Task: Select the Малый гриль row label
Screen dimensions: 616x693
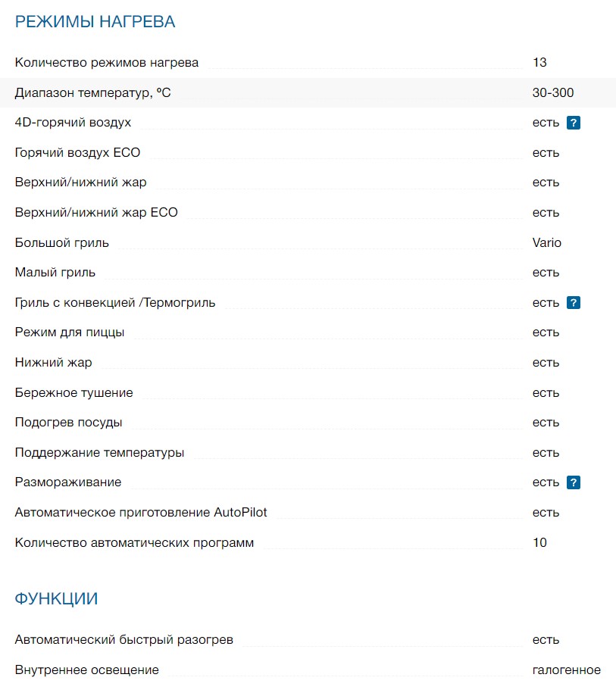Action: (x=55, y=273)
